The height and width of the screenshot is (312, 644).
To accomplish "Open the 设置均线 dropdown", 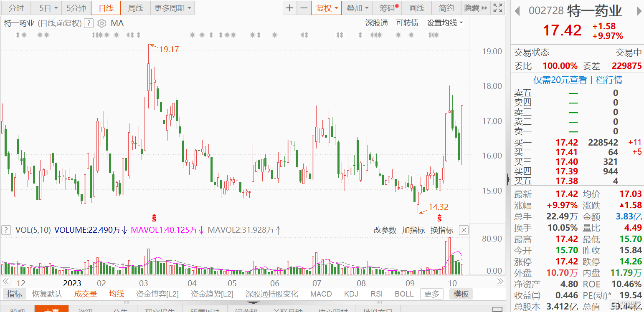I will [445, 23].
